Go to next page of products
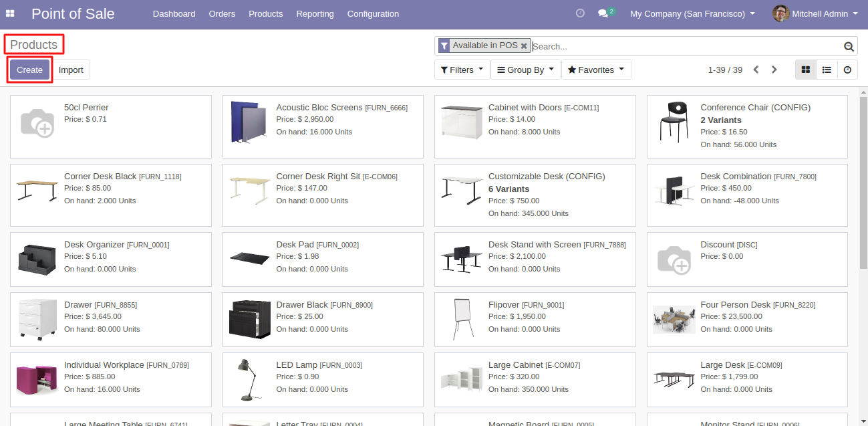This screenshot has height=426, width=868. 774,70
